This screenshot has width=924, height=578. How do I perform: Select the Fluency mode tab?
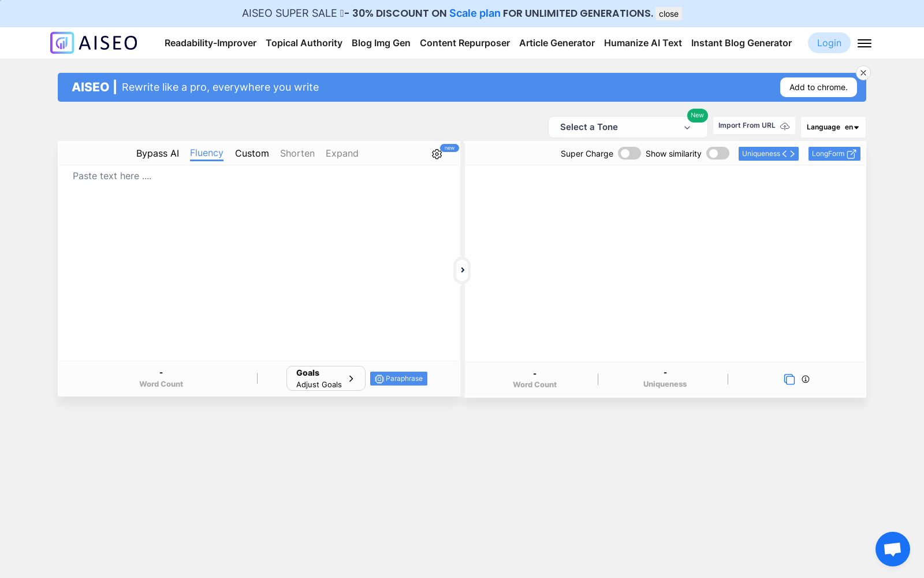pos(207,153)
